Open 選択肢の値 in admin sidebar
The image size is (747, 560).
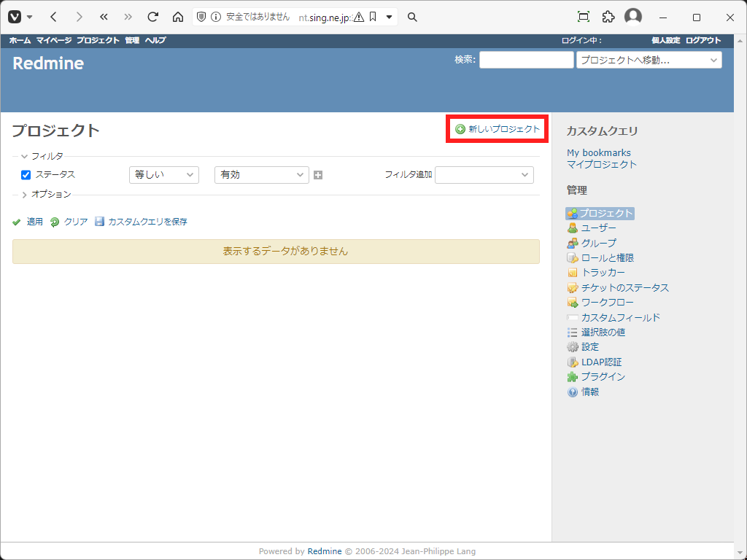[596, 332]
